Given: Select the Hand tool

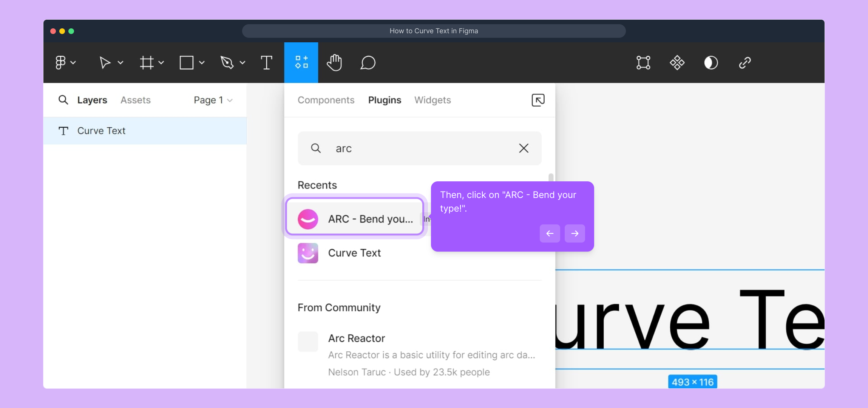Looking at the screenshot, I should pos(334,63).
